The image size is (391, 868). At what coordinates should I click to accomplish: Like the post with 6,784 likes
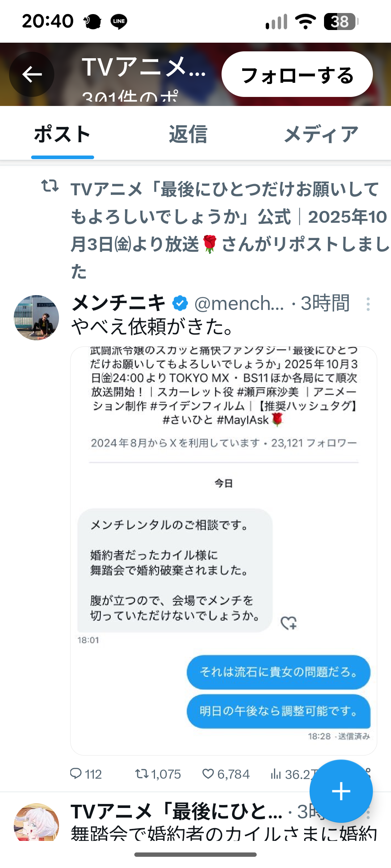[208, 774]
